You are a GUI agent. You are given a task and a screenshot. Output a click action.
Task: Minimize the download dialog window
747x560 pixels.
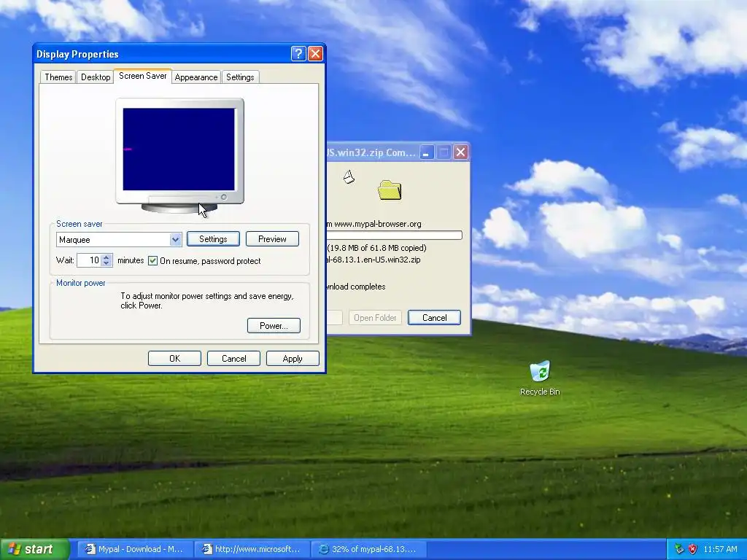pyautogui.click(x=426, y=152)
